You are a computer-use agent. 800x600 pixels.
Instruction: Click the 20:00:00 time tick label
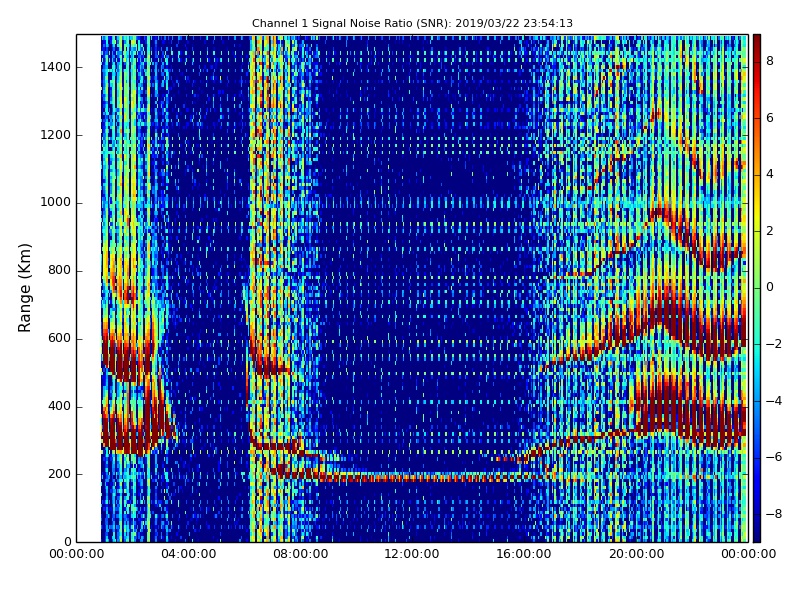tap(636, 554)
